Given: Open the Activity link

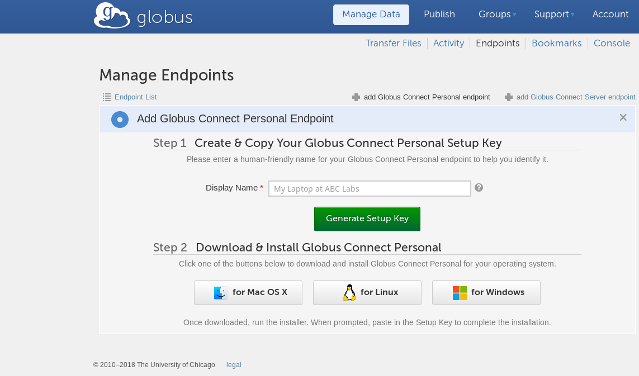Looking at the screenshot, I should pos(448,43).
